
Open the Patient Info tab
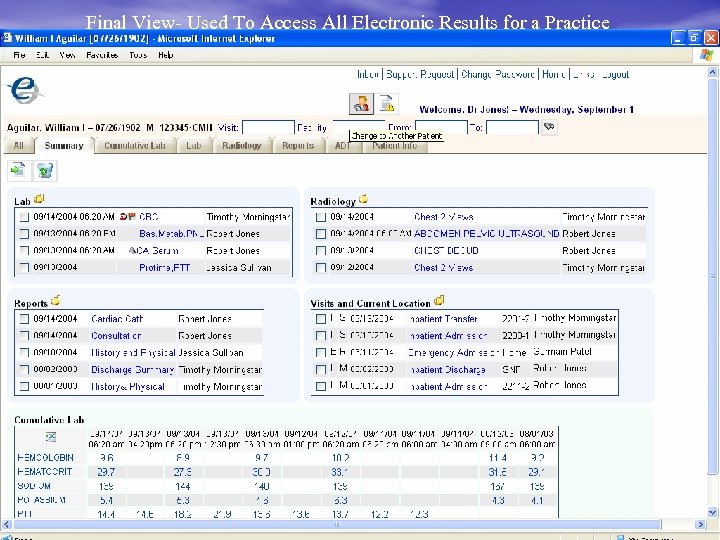point(395,146)
